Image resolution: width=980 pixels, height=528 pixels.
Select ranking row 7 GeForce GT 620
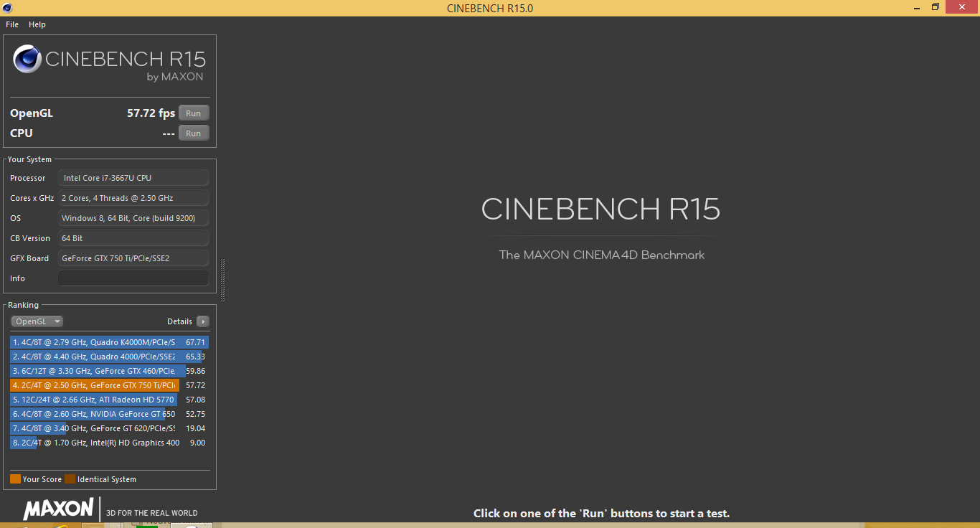coord(109,428)
